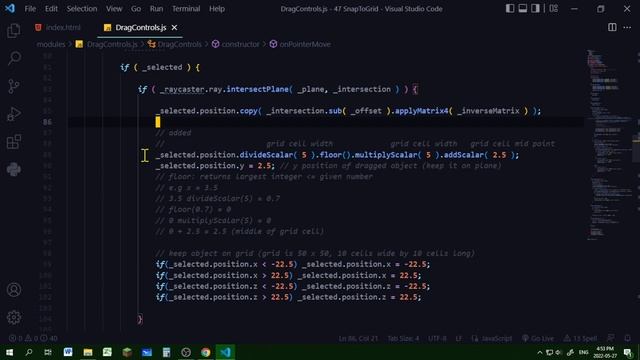Open Calculator from the taskbar
Image resolution: width=640 pixels, height=360 pixels.
pos(166,352)
